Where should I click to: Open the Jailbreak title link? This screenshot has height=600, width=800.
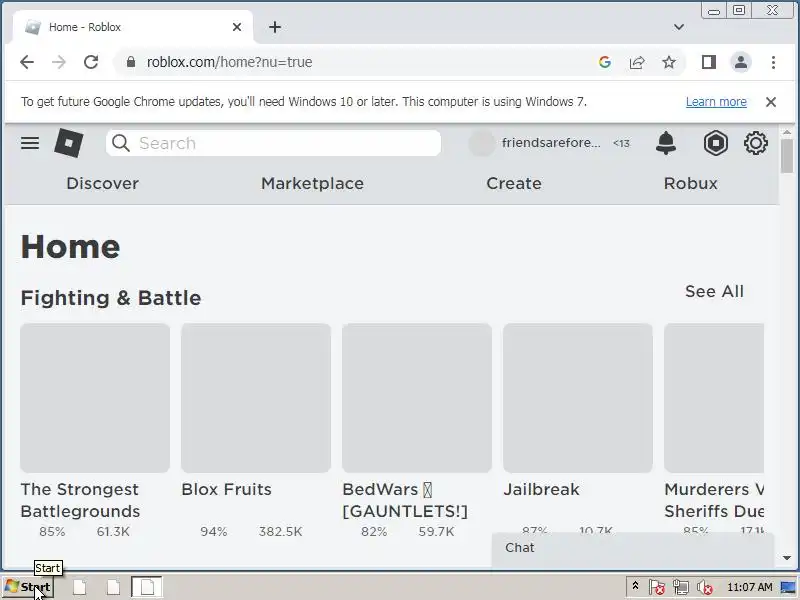[541, 489]
